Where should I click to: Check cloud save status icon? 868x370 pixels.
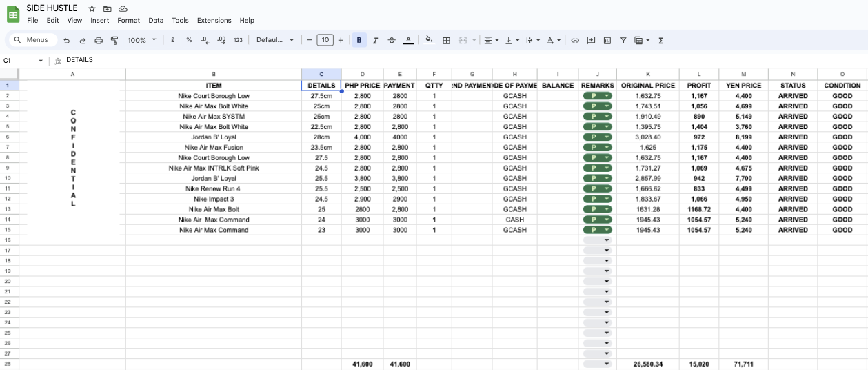pyautogui.click(x=123, y=8)
